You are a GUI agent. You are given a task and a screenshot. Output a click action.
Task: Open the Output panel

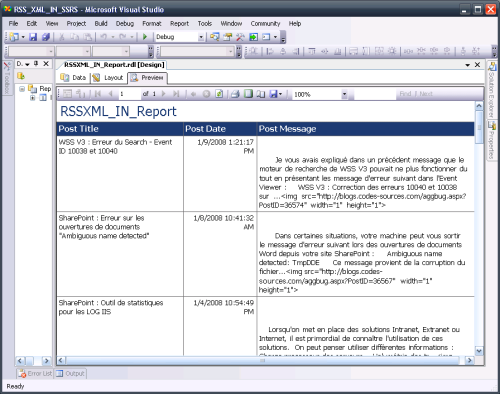pyautogui.click(x=70, y=373)
